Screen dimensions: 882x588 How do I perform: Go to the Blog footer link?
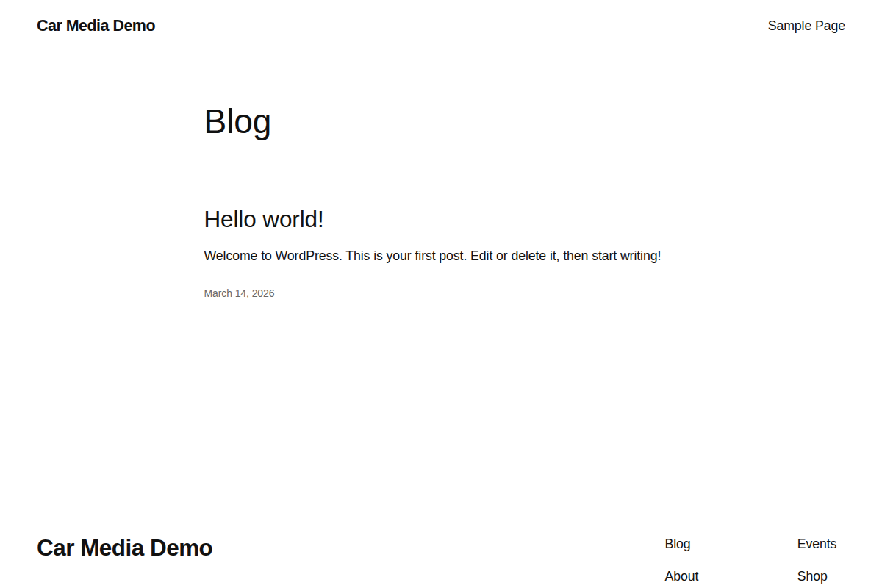[x=678, y=544]
